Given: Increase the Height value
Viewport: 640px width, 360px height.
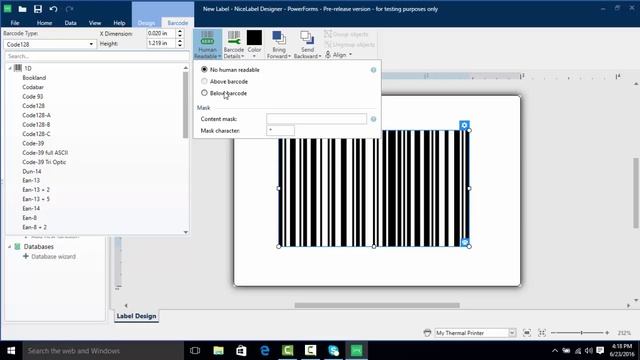Looking at the screenshot, I should 180,41.
